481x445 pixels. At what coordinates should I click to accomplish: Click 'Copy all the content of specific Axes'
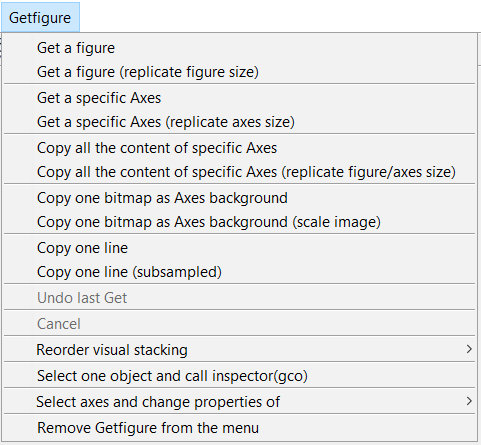click(240, 148)
